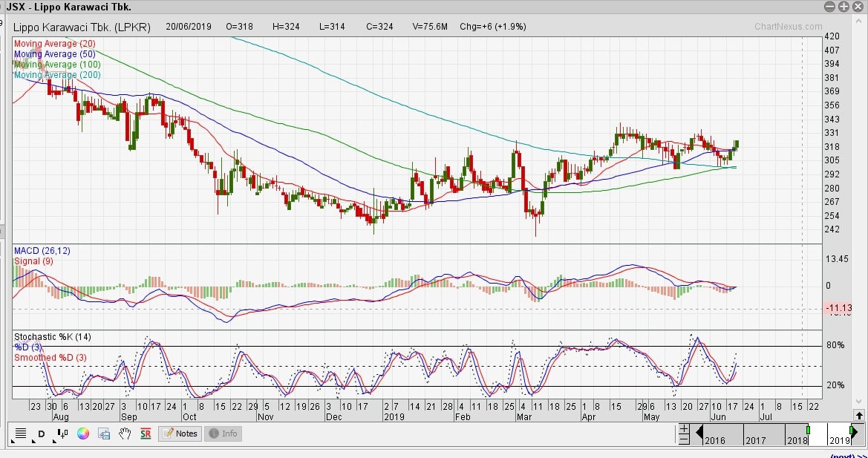Open the color wheel settings icon
Viewport: 868px width, 458px height.
click(x=83, y=434)
